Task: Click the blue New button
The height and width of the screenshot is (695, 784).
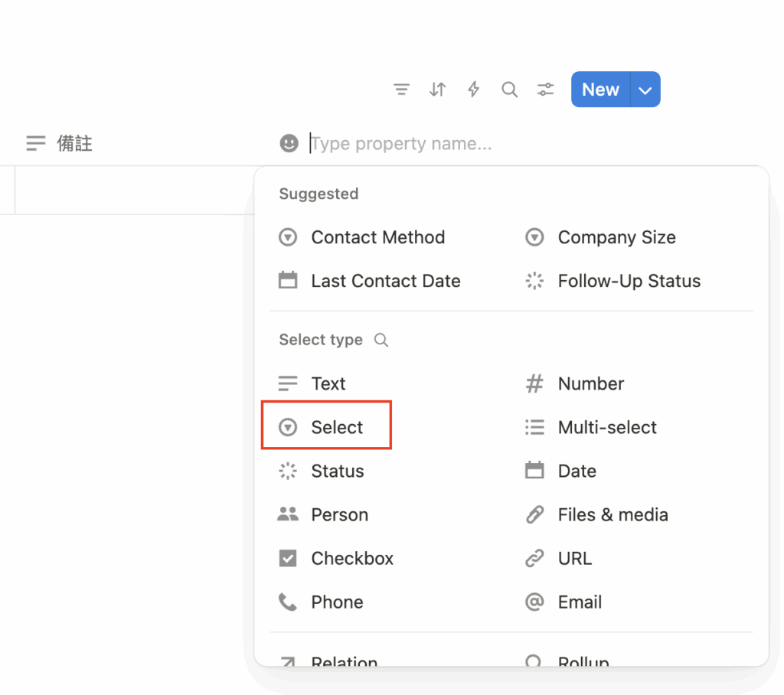Action: 600,90
